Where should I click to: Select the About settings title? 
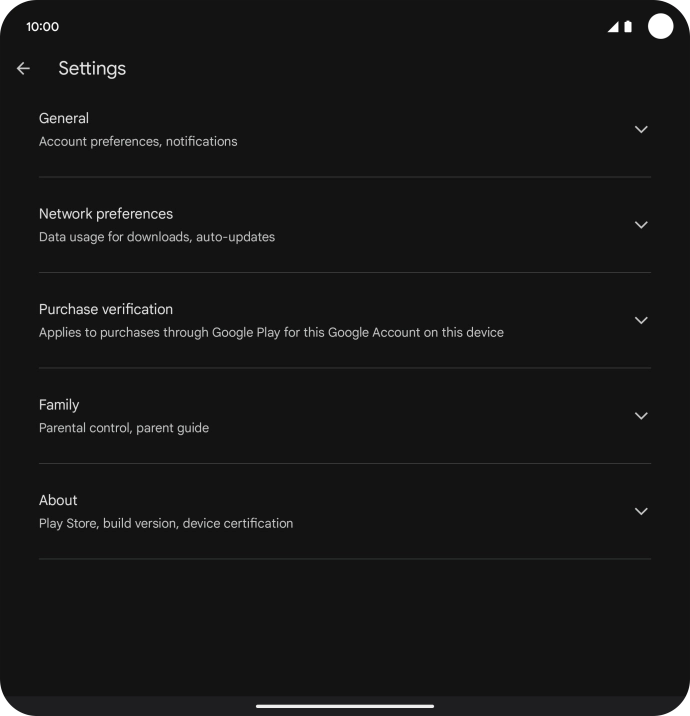[x=58, y=500]
